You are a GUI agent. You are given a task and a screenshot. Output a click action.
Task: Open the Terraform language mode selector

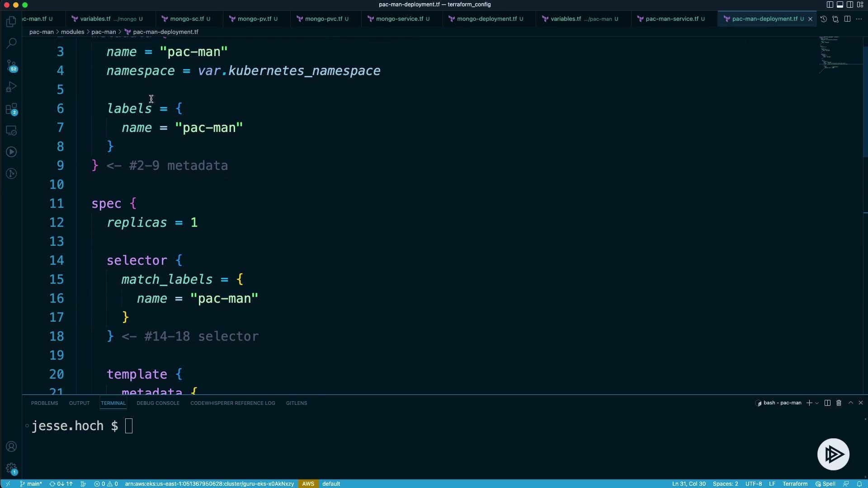coord(795,483)
